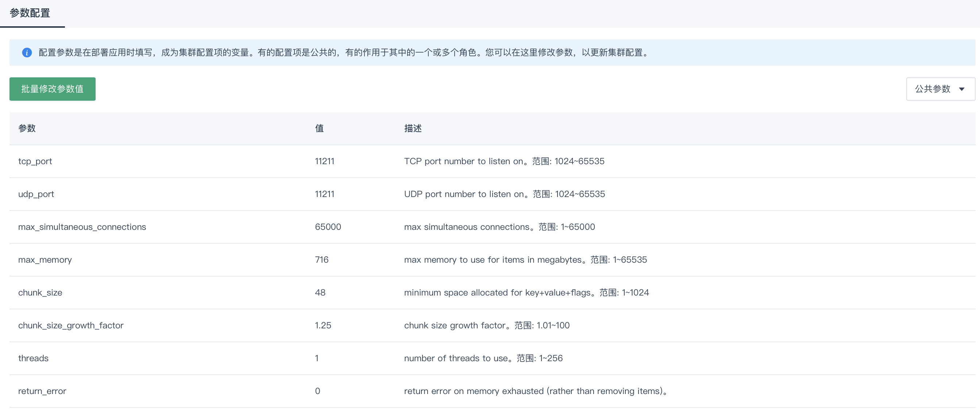Click the chunk_size_growth_factor value 1.25

[x=323, y=325]
